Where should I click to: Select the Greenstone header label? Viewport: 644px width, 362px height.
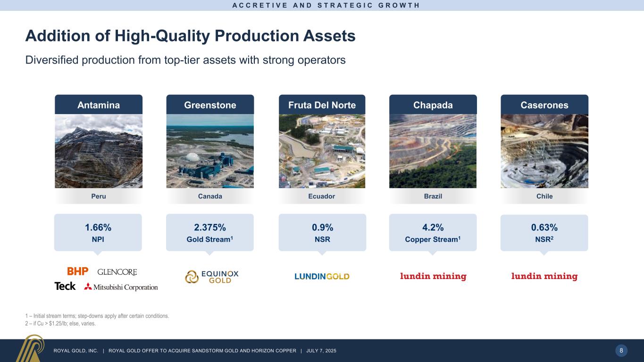210,105
